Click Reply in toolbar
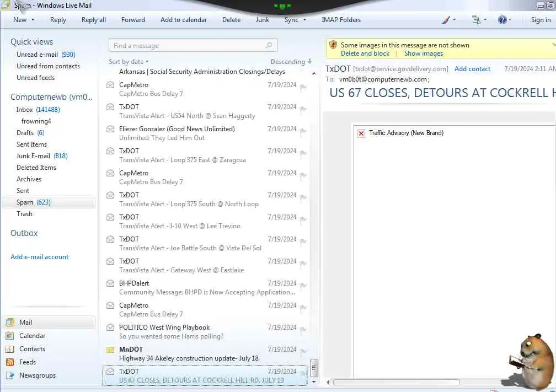This screenshot has height=392, width=556. pyautogui.click(x=58, y=20)
